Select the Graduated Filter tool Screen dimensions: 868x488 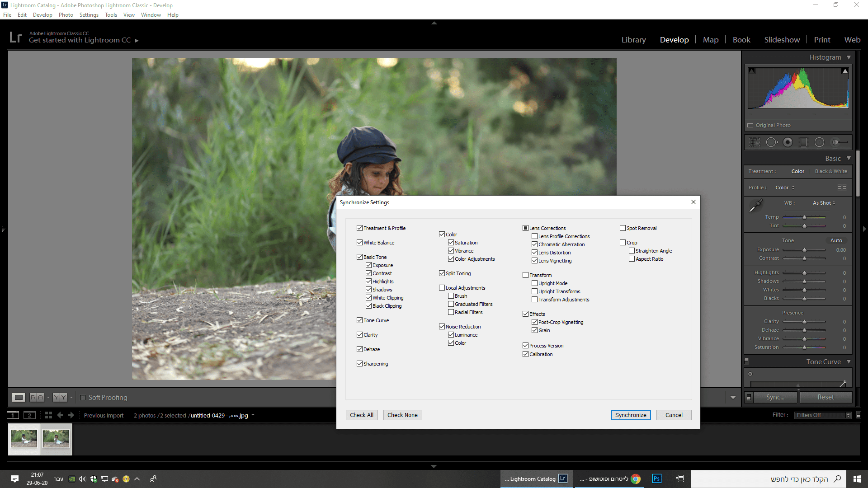803,142
